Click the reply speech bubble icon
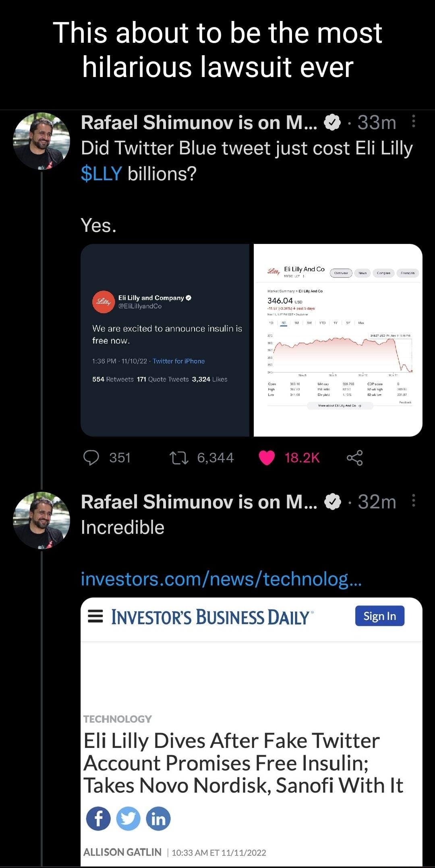Image resolution: width=435 pixels, height=868 pixels. [91, 458]
